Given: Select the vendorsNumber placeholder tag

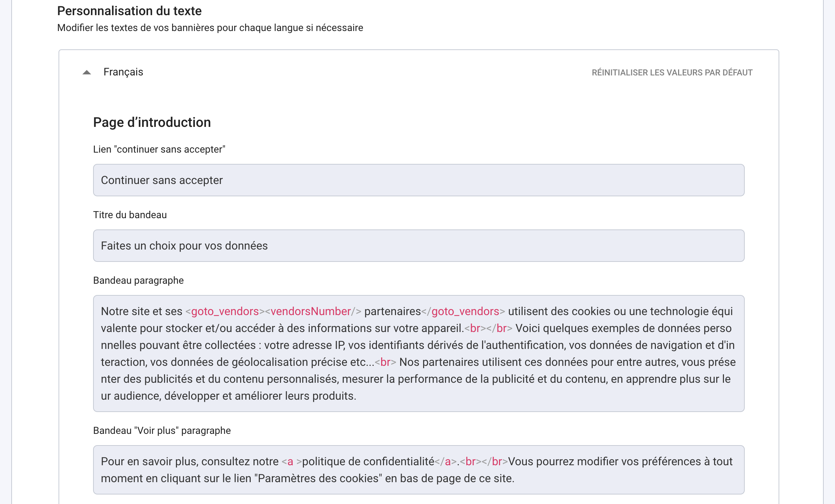Looking at the screenshot, I should [x=310, y=312].
